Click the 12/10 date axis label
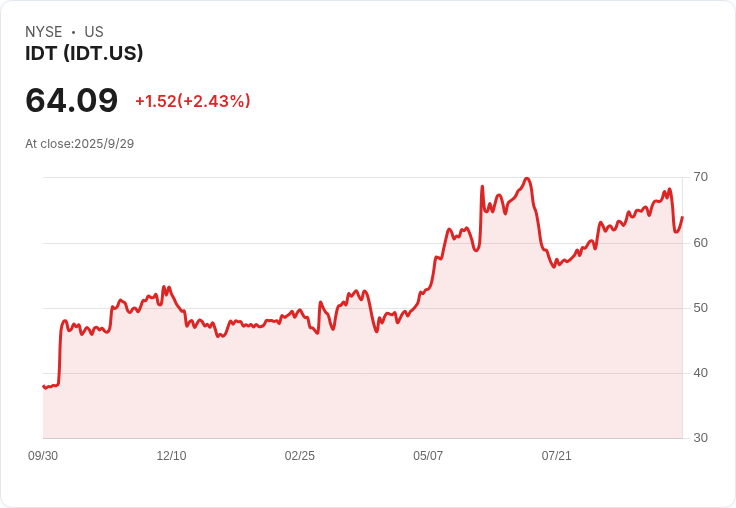 click(171, 455)
